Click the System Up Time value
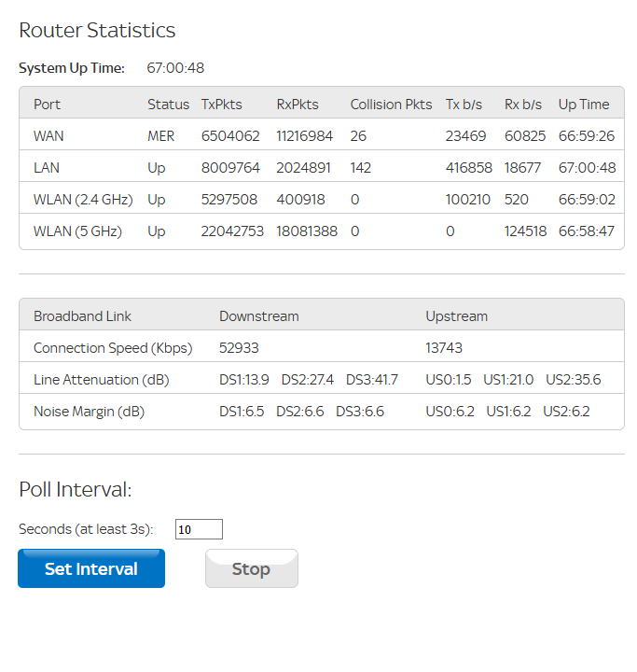 coord(175,68)
